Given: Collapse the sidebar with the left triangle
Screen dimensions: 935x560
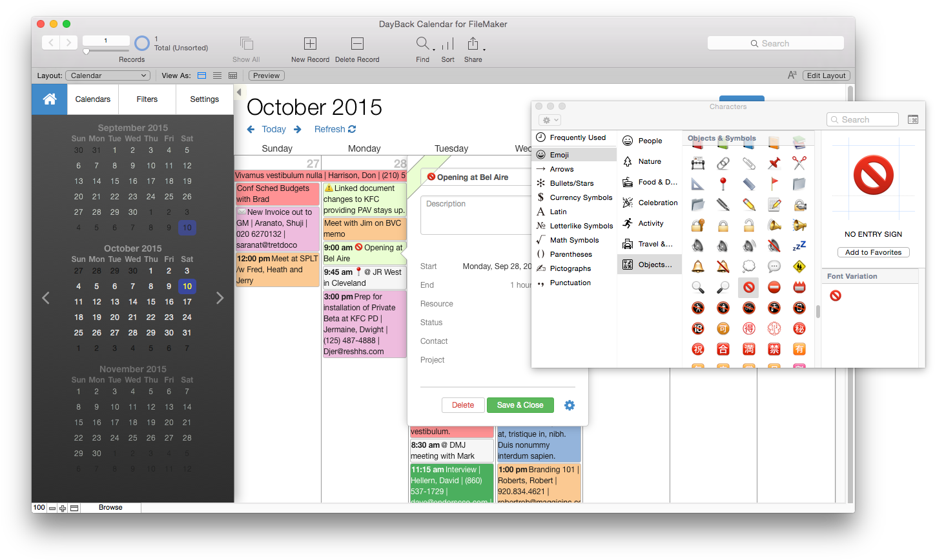Looking at the screenshot, I should [239, 92].
